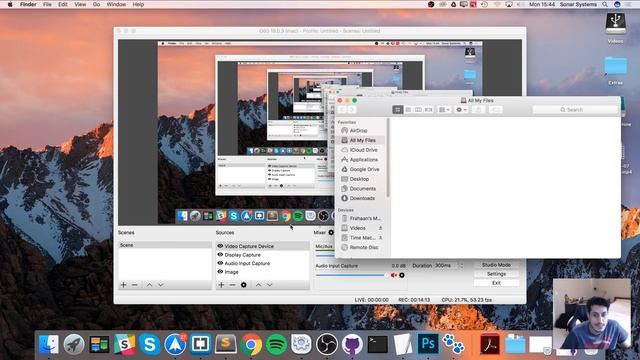Viewport: 640px width, 360px height.
Task: Add a new scene with the plus icon
Action: 123,285
